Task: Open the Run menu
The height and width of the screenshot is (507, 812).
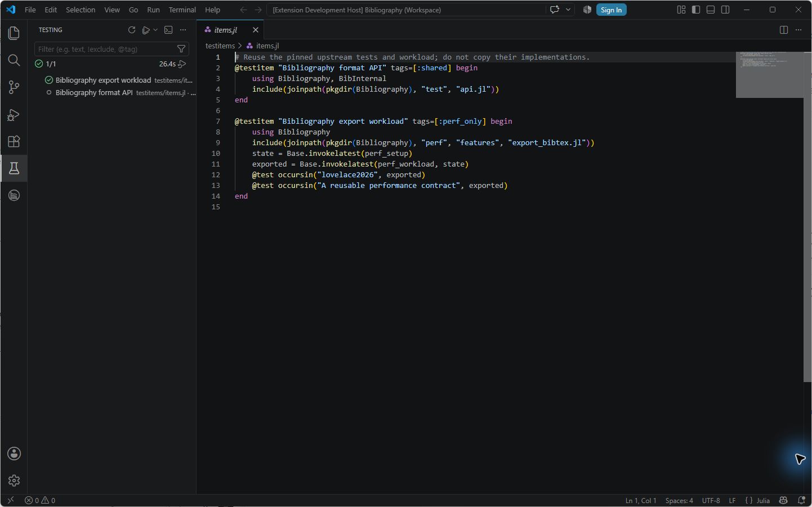Action: point(153,10)
